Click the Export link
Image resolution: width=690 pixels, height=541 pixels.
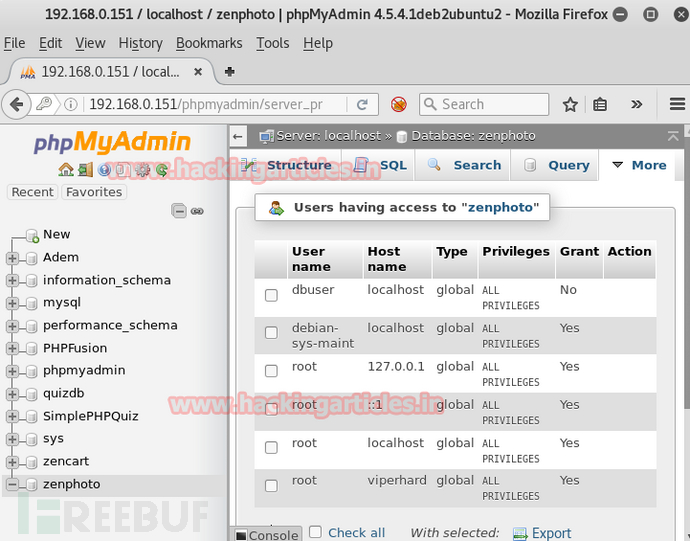(551, 534)
